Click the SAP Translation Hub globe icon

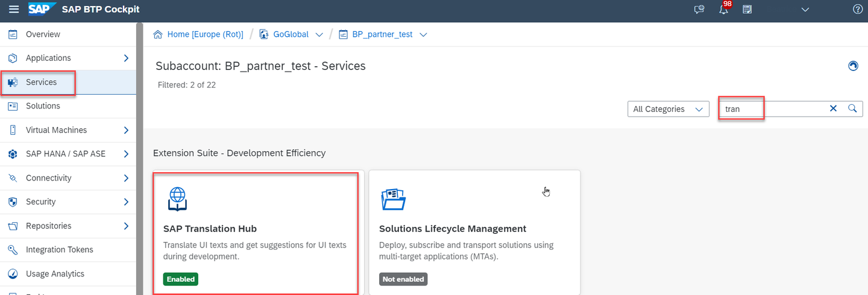tap(177, 199)
